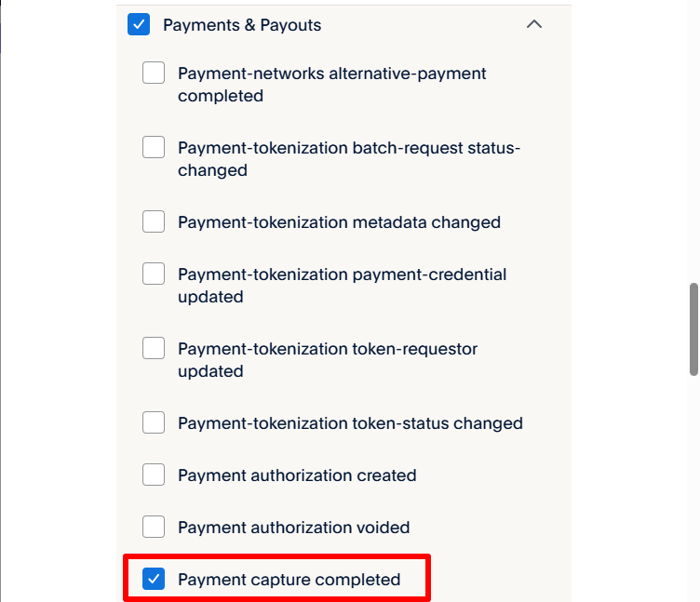Screen dimensions: 700x602
Task: Enable the alternative-payment completed checkbox
Action: tap(154, 74)
